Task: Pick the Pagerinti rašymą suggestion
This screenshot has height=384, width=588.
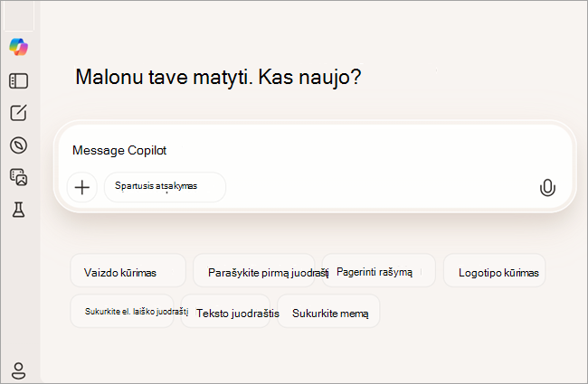Action: (379, 270)
